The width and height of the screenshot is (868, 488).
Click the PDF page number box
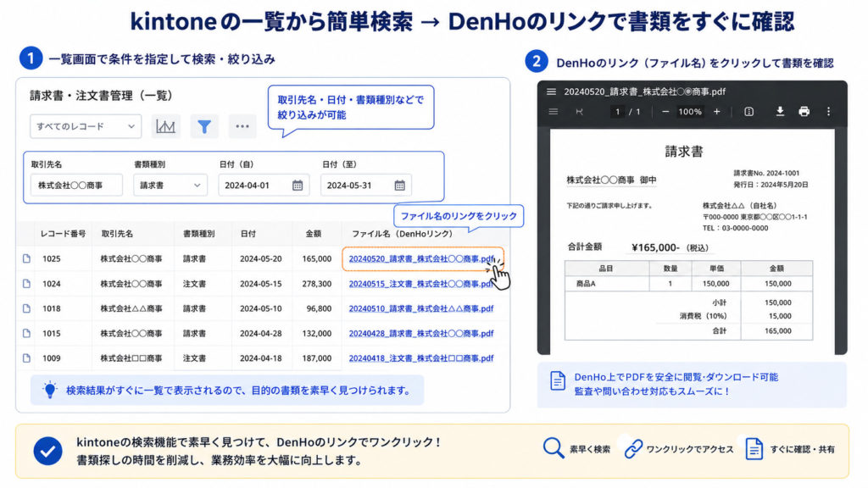(x=618, y=112)
